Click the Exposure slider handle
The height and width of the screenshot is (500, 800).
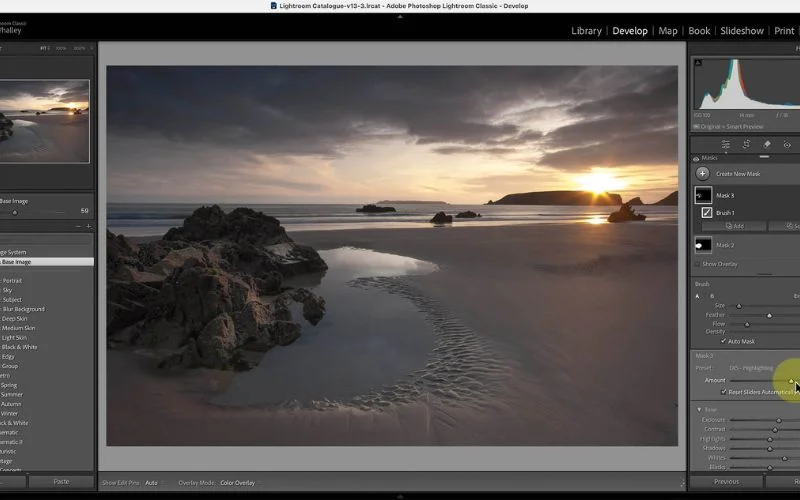click(x=778, y=420)
